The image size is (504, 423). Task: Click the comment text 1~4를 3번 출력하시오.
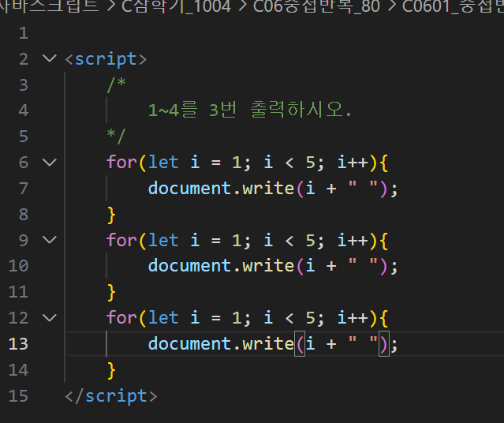click(x=250, y=110)
